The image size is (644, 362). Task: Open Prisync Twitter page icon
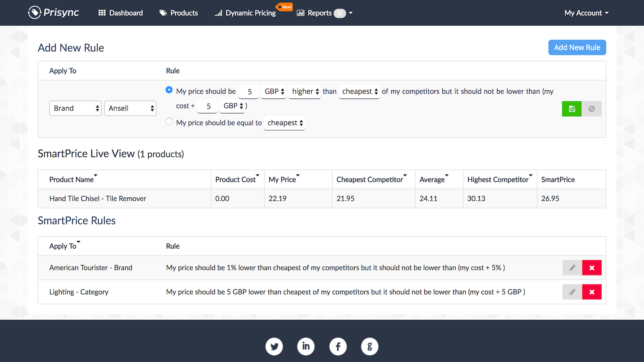[x=274, y=346]
